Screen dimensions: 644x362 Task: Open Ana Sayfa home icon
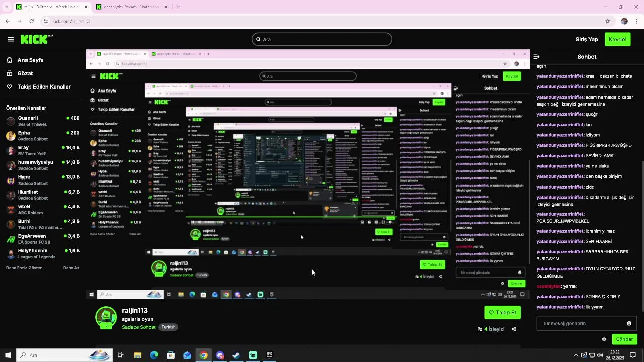[9, 60]
